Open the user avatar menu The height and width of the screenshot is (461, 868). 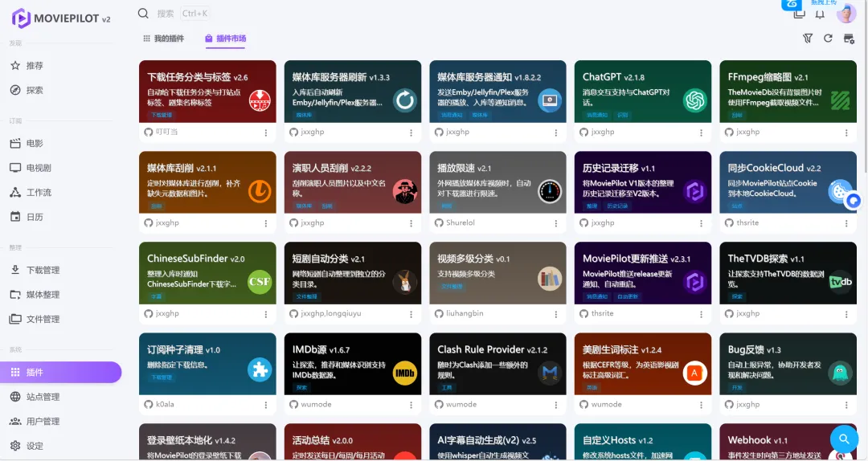click(x=846, y=14)
